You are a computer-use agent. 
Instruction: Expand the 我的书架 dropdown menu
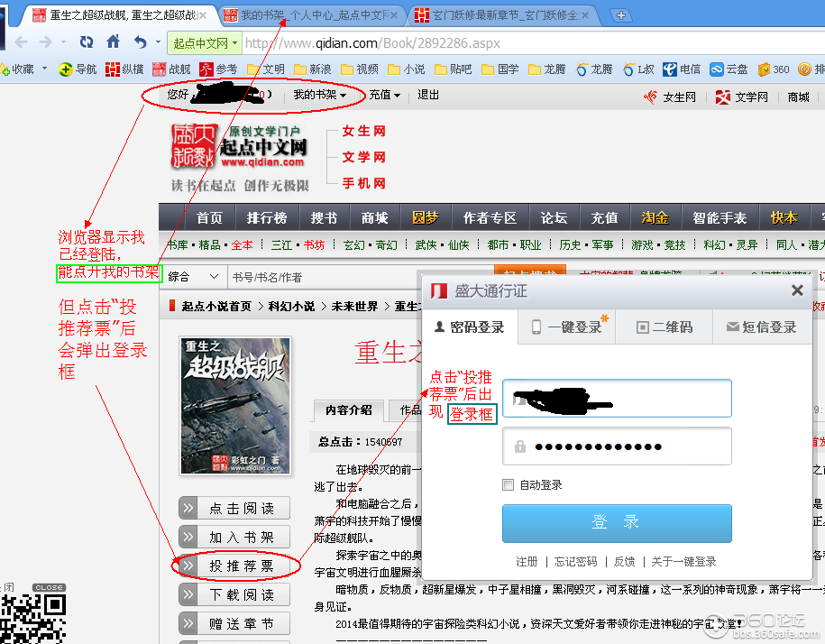click(320, 95)
